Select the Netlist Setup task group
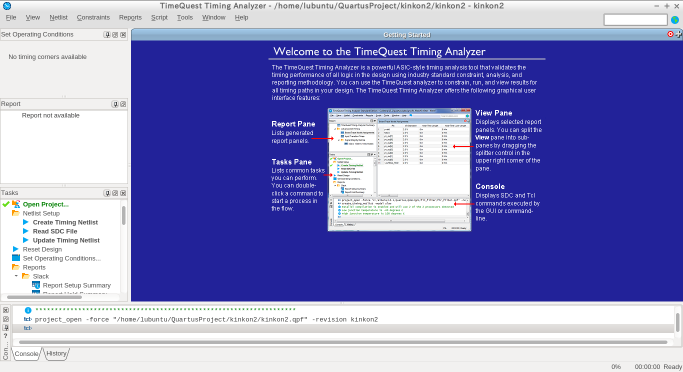 coord(41,213)
